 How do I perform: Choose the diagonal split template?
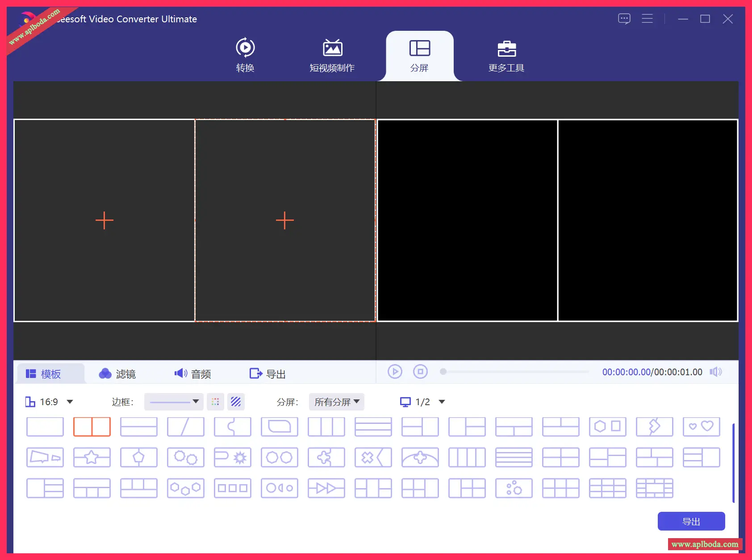coord(185,427)
